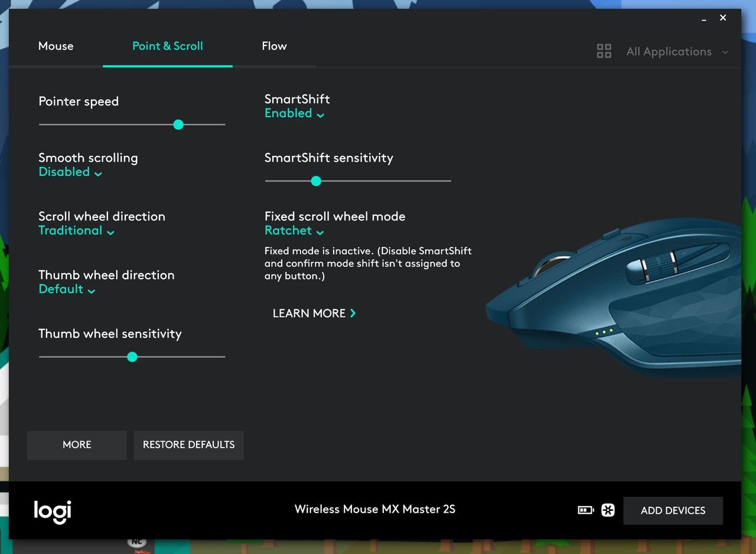Click the MORE button
Image resolution: width=756 pixels, height=554 pixels.
(x=77, y=445)
